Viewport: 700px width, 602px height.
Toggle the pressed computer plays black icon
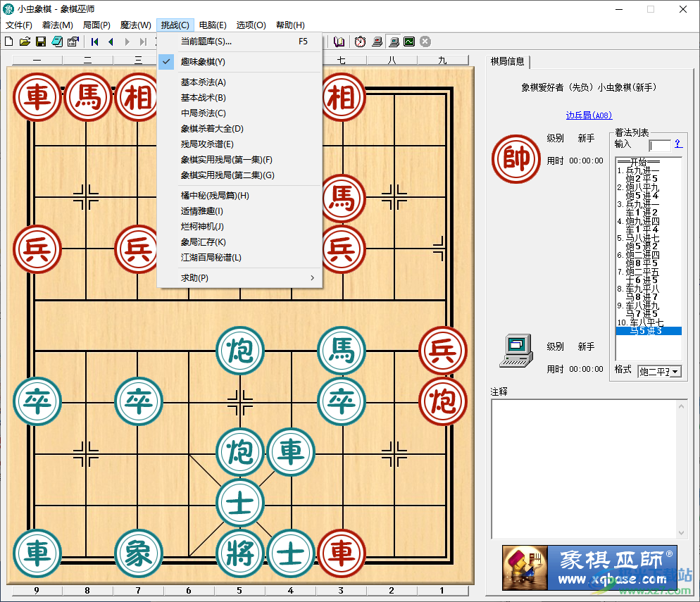394,42
